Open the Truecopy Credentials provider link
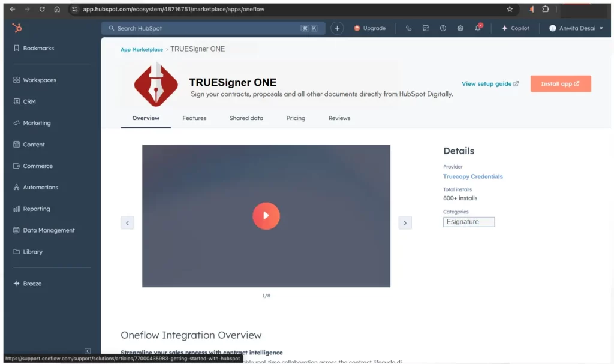 [473, 176]
